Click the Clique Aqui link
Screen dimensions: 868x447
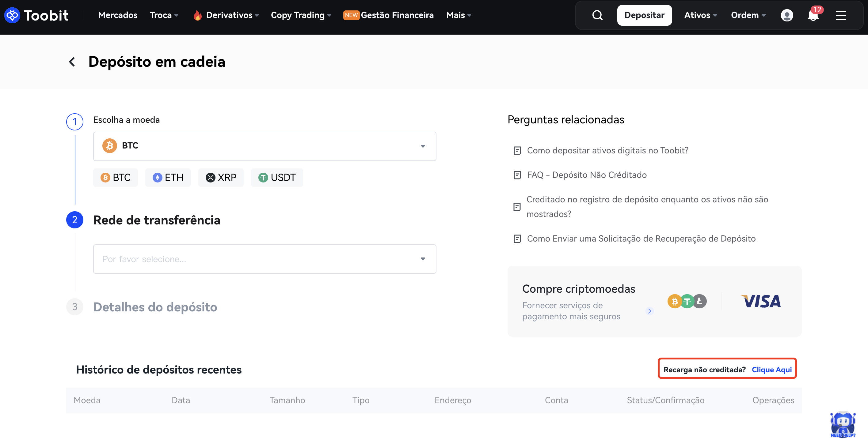click(771, 370)
